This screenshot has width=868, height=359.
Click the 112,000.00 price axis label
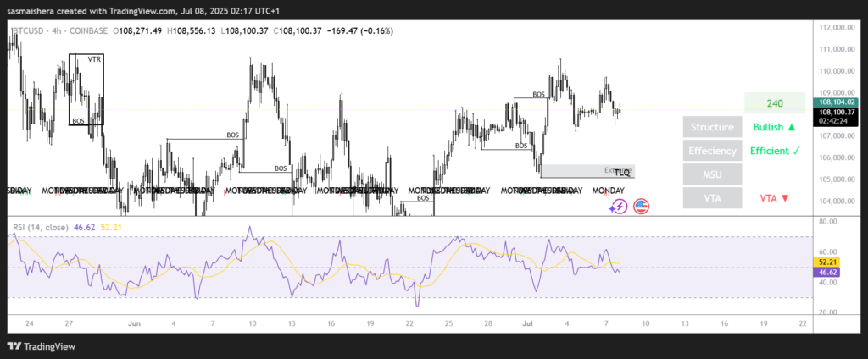tap(838, 27)
